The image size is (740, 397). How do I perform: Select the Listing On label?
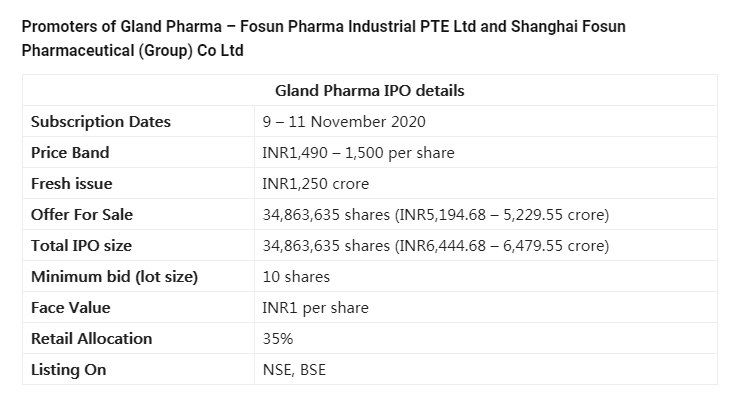(x=68, y=370)
